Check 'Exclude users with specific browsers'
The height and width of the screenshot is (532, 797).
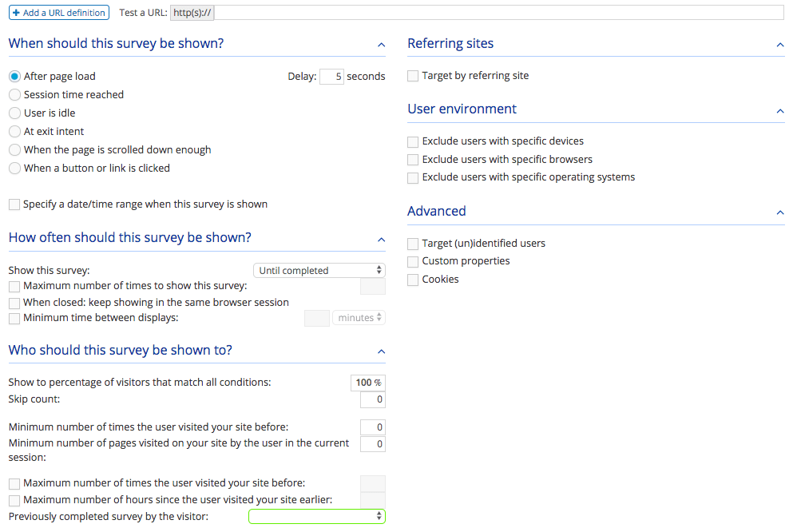(x=413, y=160)
